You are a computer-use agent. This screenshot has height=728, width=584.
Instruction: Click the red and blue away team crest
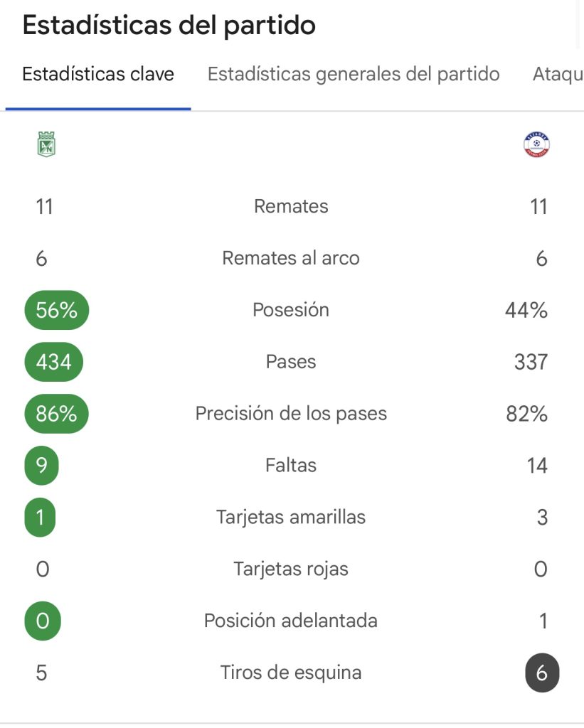click(536, 144)
